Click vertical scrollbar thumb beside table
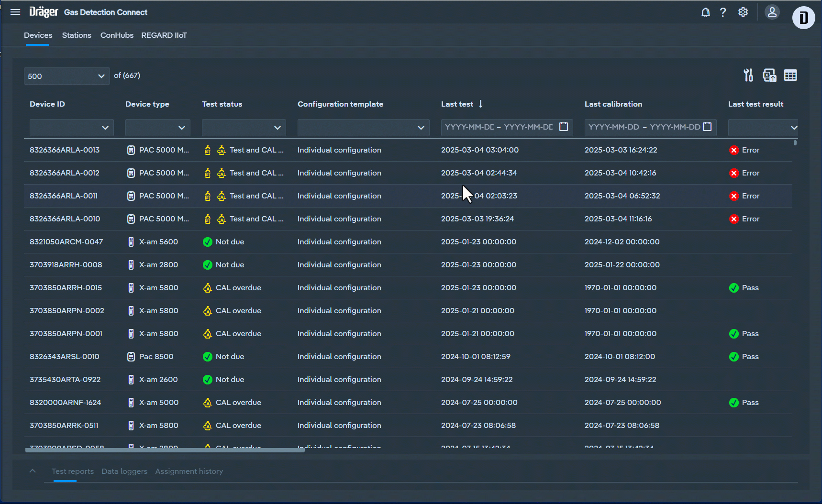The width and height of the screenshot is (822, 504). coord(795,142)
